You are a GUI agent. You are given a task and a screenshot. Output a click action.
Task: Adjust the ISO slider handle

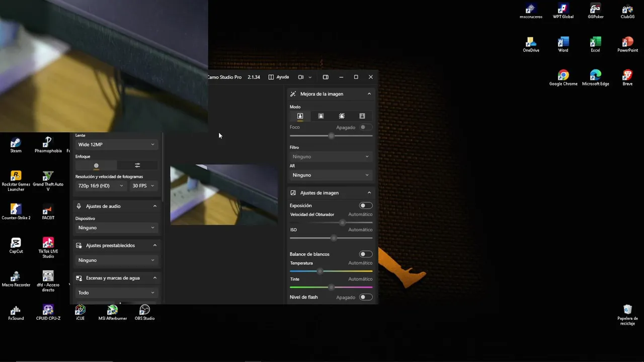(334, 238)
